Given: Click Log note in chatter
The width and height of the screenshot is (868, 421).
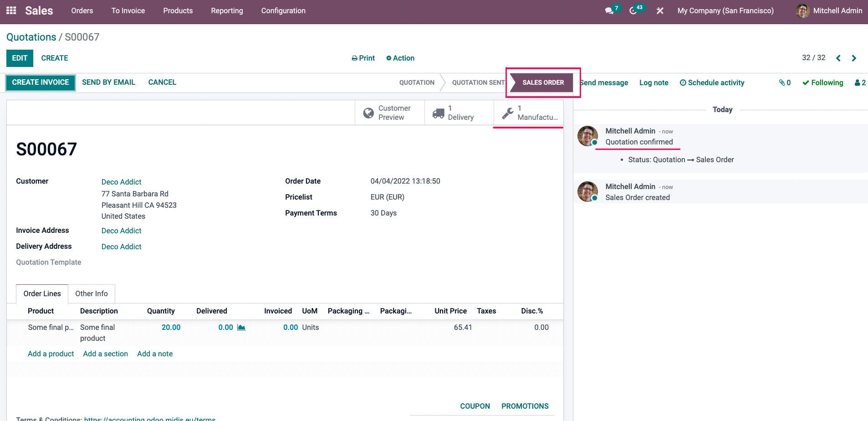Looking at the screenshot, I should 654,82.
